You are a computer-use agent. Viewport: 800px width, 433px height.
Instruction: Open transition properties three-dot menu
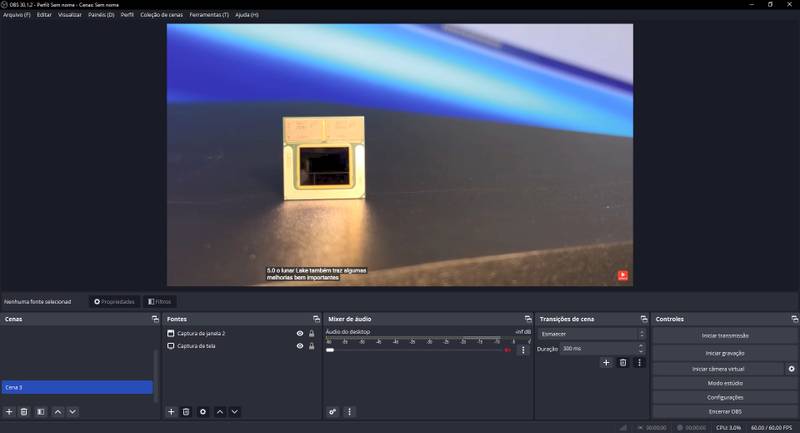click(639, 363)
